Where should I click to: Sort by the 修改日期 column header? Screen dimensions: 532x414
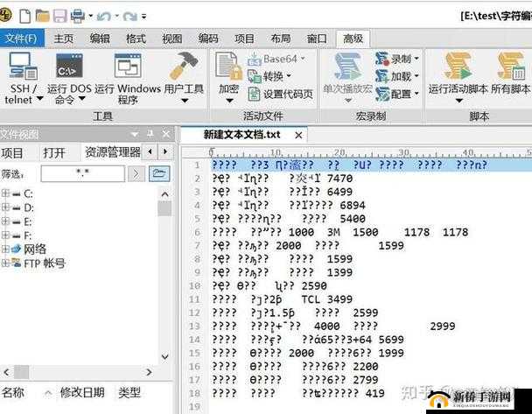(x=82, y=393)
